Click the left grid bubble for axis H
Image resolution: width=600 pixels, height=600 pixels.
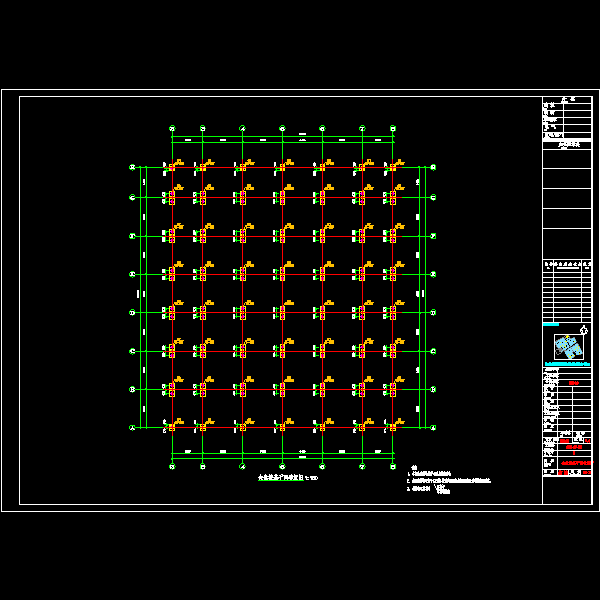(132, 167)
